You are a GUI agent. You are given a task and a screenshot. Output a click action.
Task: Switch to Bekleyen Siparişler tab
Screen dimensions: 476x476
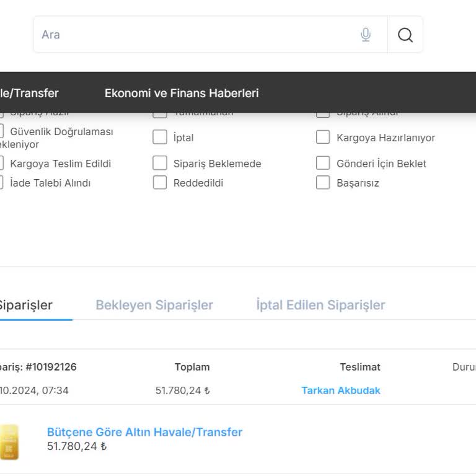click(x=154, y=305)
